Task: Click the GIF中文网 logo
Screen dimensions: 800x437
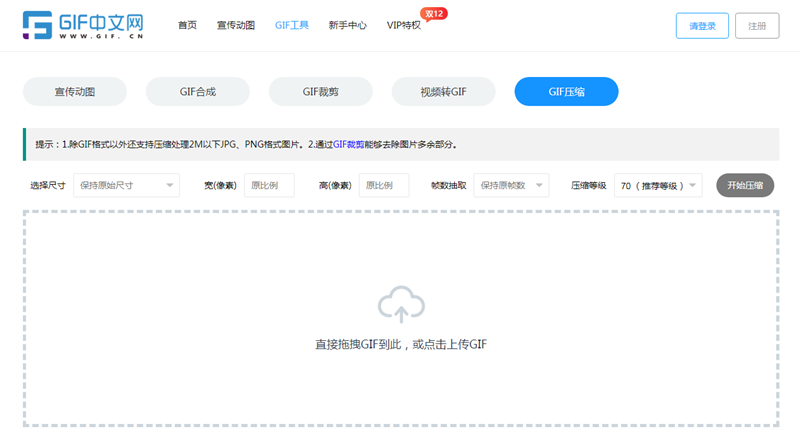Action: [x=83, y=25]
